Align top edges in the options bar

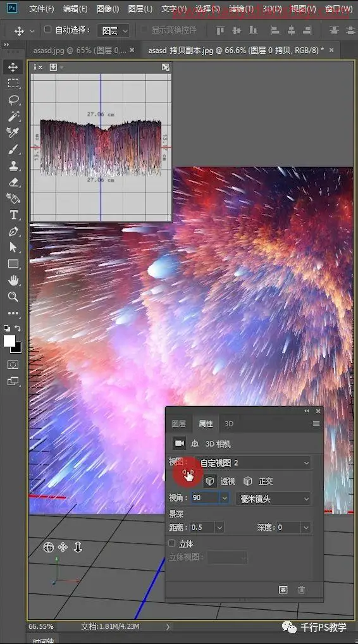[x=221, y=30]
